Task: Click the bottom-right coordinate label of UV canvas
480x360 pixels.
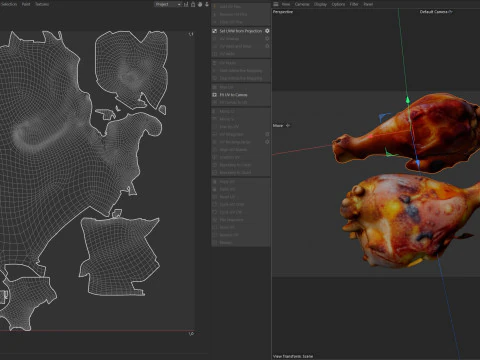Action: click(191, 334)
